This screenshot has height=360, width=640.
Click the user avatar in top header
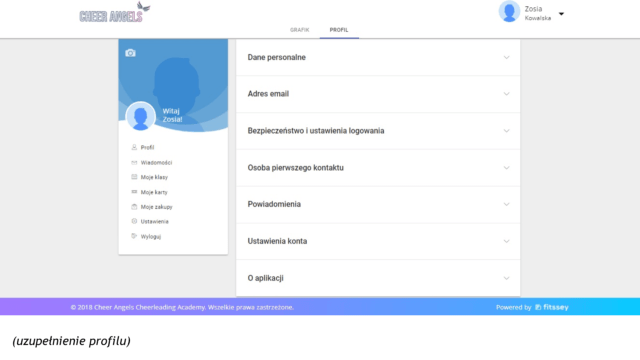[509, 11]
